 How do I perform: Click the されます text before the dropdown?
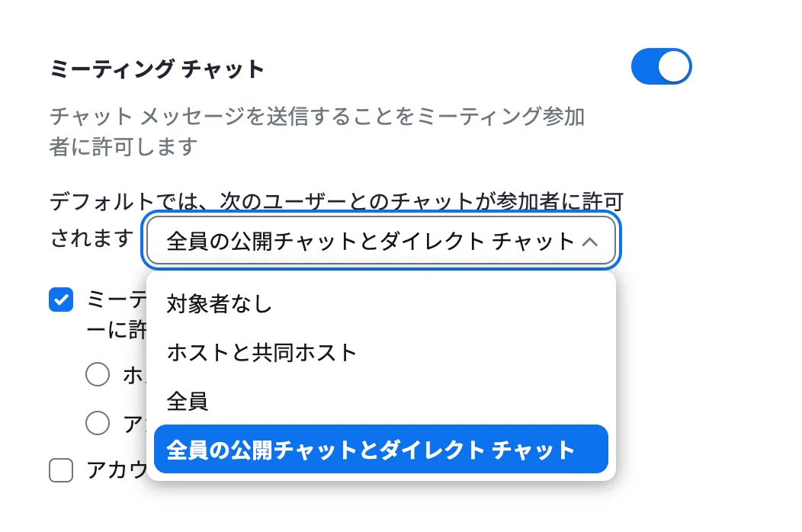92,238
